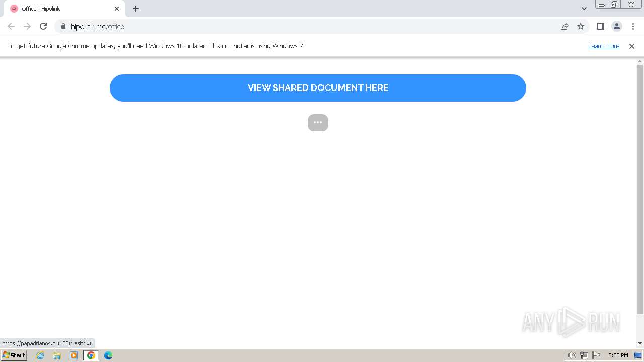Launch Microsoft Edge from taskbar
644x362 pixels.
coord(108,355)
